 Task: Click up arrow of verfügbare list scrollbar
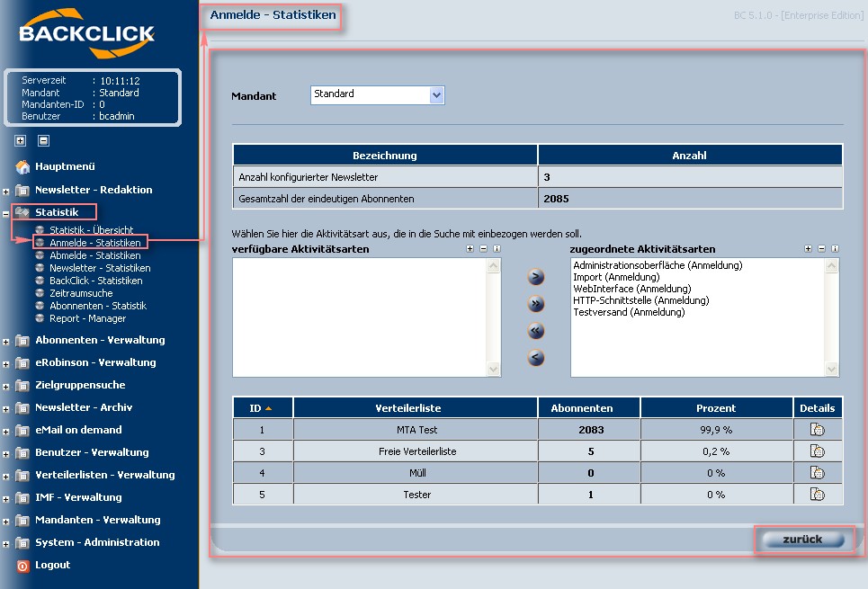(493, 266)
